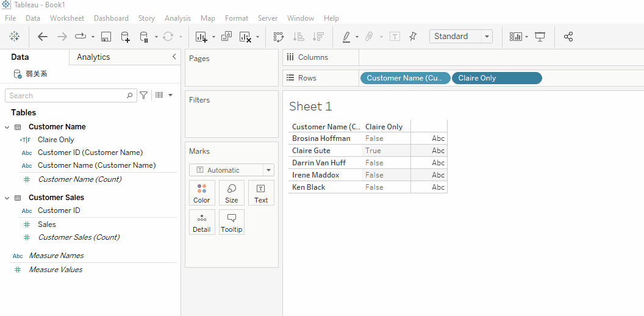Select the Measure Values field

coord(55,270)
